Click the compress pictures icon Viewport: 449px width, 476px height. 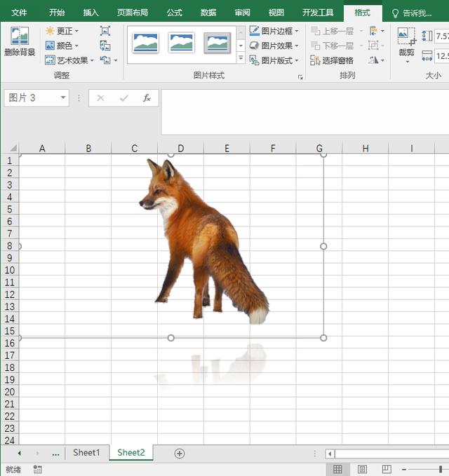click(105, 31)
